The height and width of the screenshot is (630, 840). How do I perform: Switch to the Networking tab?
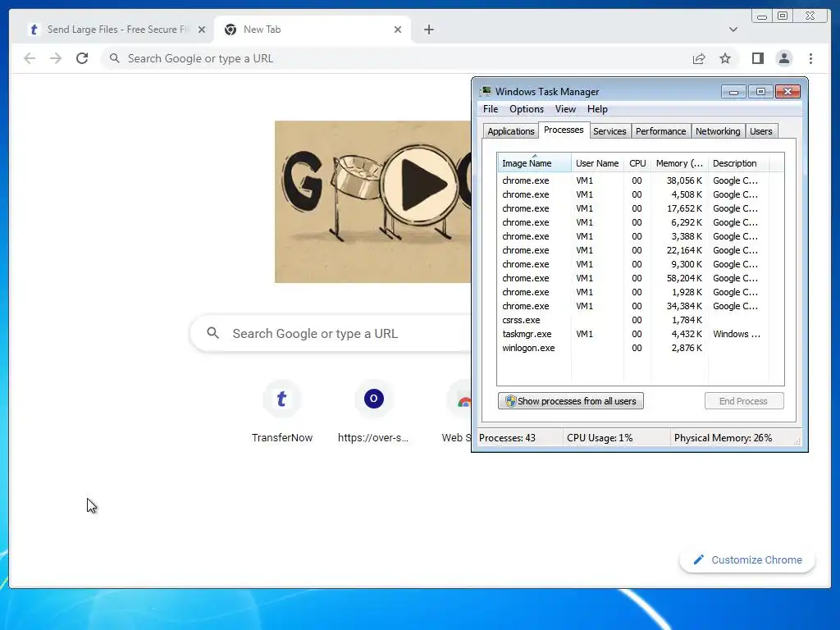click(718, 131)
